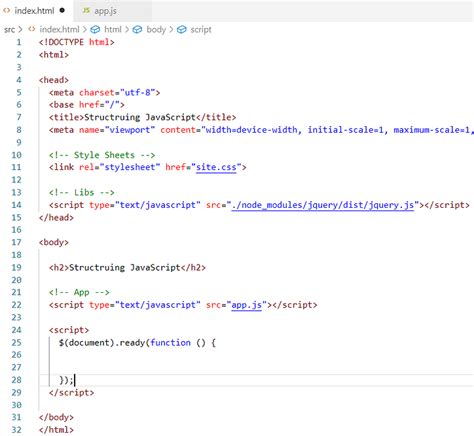Screen dimensions: 474x436
Task: Click the meta charset utf-8 line
Action: pos(105,92)
